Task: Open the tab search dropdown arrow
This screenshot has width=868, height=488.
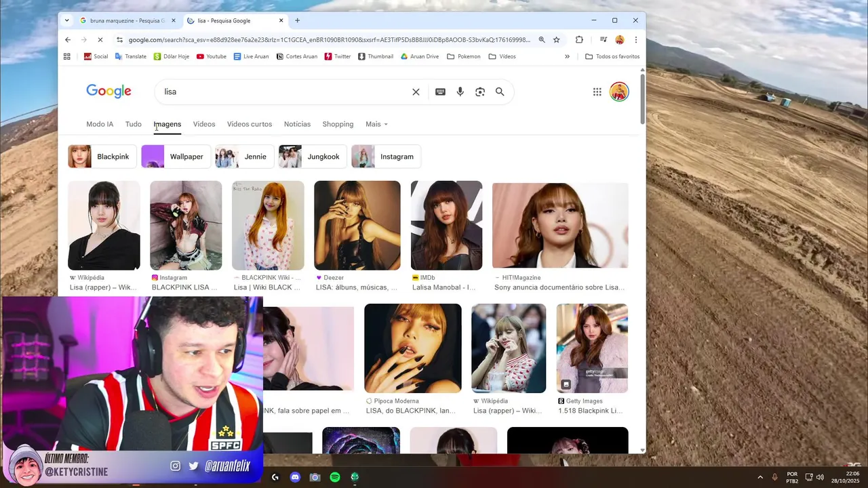Action: 66,20
